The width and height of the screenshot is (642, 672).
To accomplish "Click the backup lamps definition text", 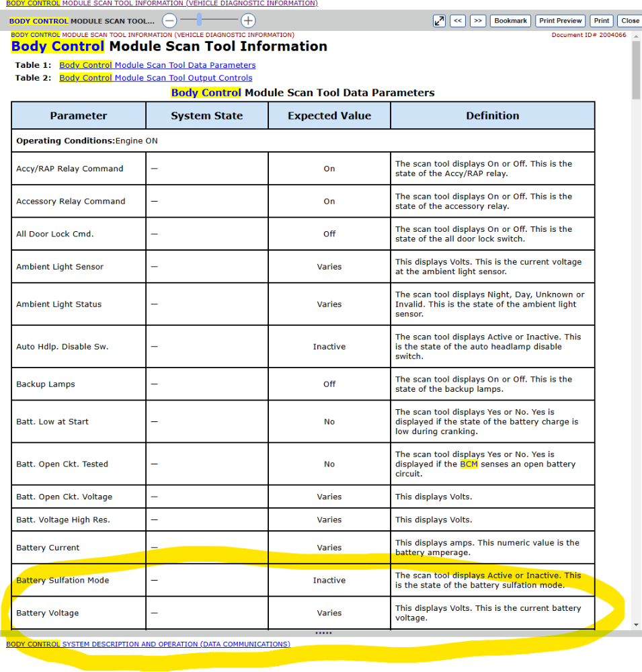I will pyautogui.click(x=484, y=384).
